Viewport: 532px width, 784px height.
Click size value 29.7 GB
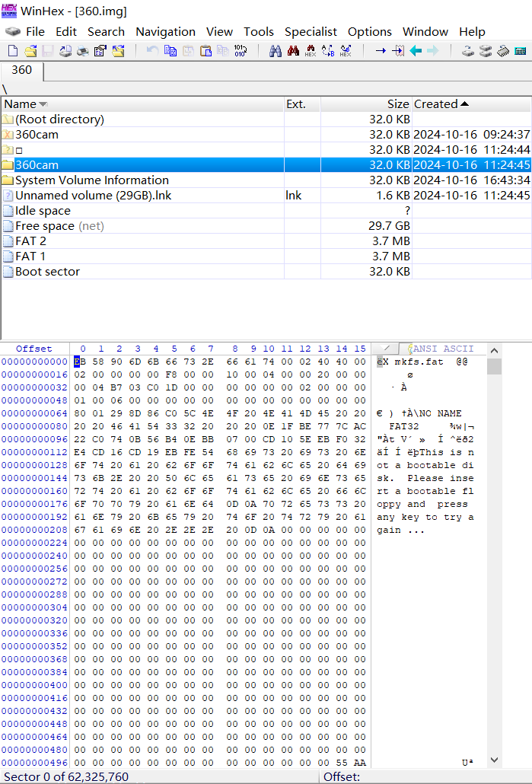[x=389, y=226]
